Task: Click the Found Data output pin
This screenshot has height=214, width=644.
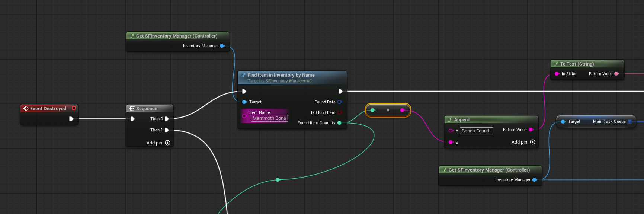Action: pyautogui.click(x=340, y=102)
